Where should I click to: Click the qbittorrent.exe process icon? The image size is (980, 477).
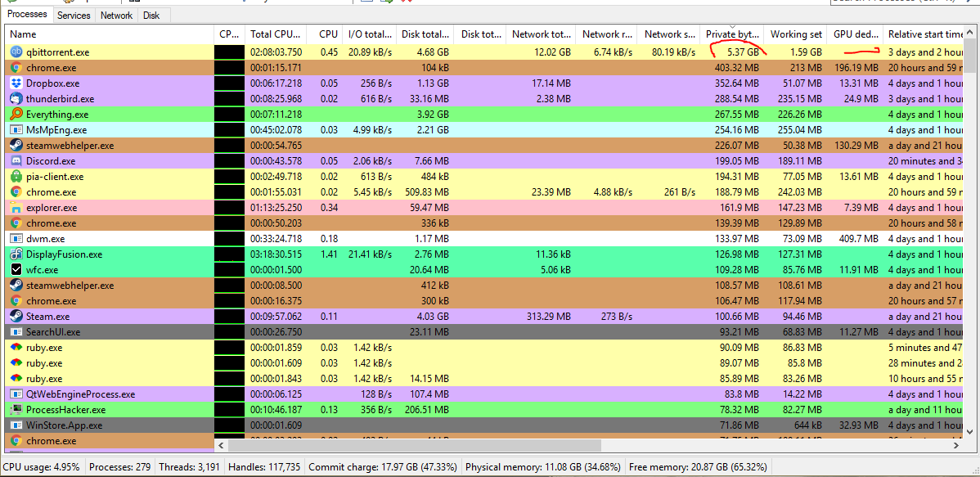coord(15,52)
